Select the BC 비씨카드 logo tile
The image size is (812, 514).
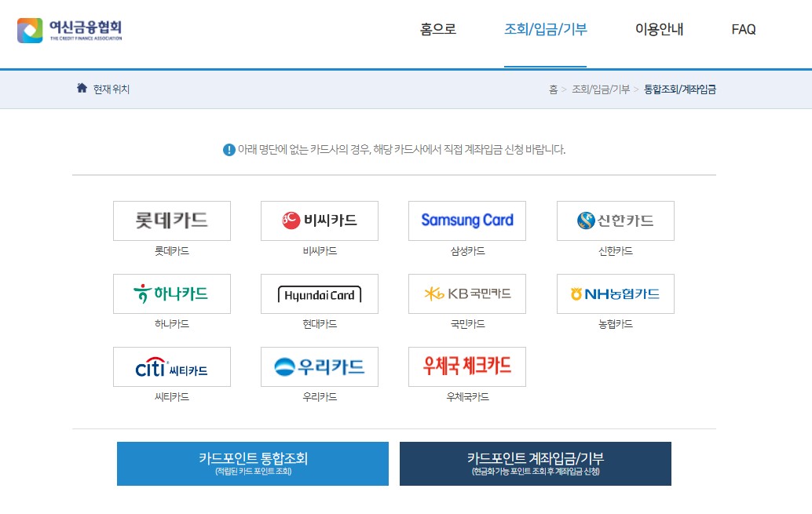(x=320, y=221)
